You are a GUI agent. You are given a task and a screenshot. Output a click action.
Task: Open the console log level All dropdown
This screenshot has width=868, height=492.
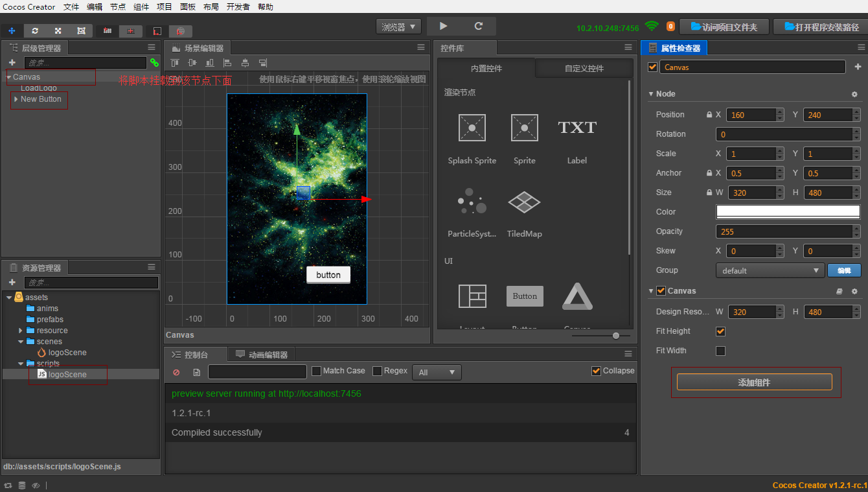tap(437, 372)
